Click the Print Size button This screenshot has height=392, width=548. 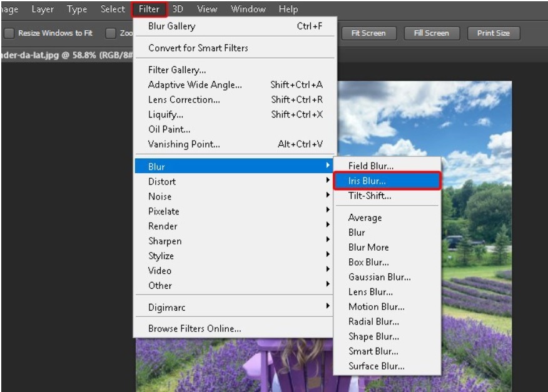click(x=493, y=33)
